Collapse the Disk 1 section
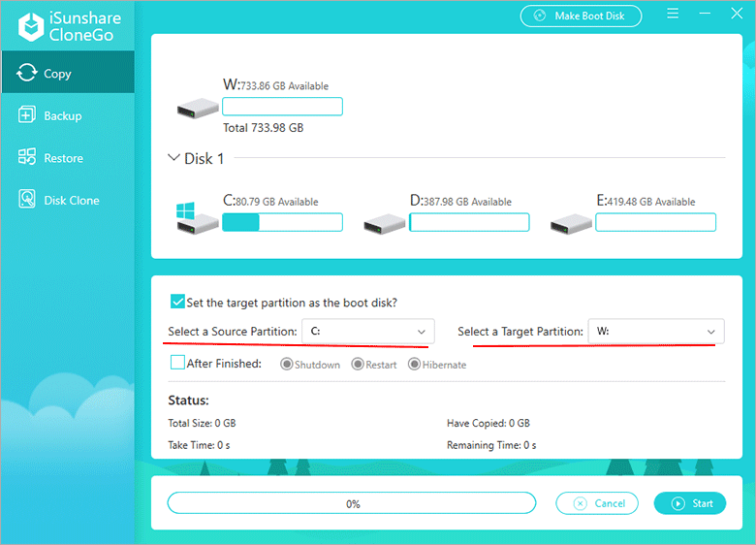The height and width of the screenshot is (545, 756). [x=173, y=157]
